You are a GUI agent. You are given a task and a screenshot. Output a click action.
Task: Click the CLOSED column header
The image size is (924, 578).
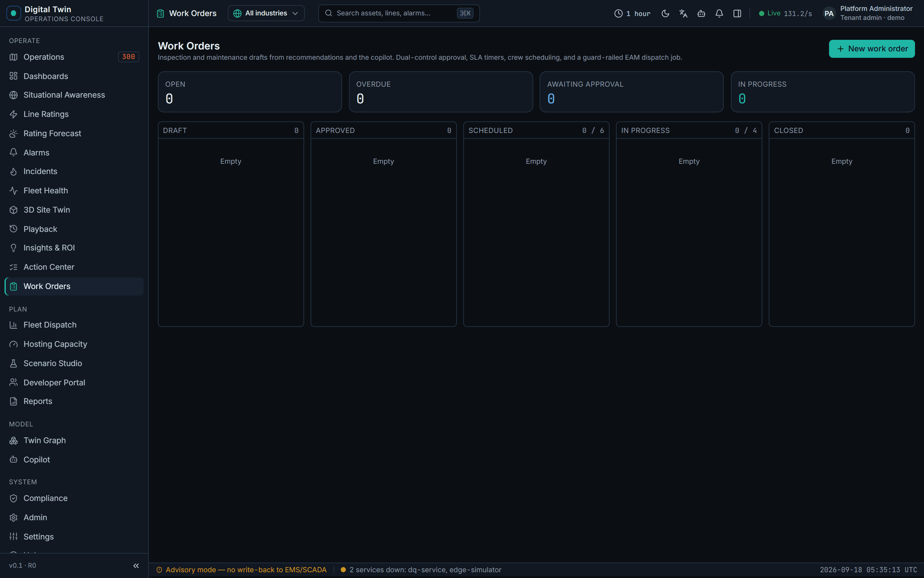[x=842, y=130]
